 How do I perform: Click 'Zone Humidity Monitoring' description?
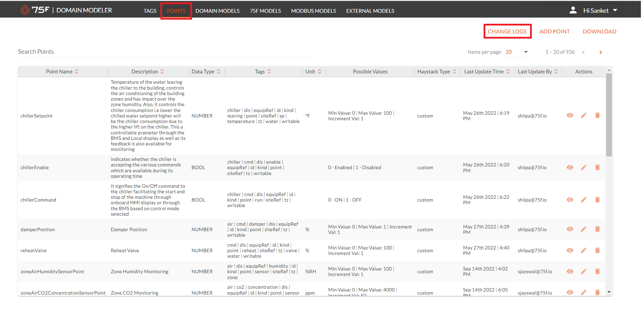140,271
